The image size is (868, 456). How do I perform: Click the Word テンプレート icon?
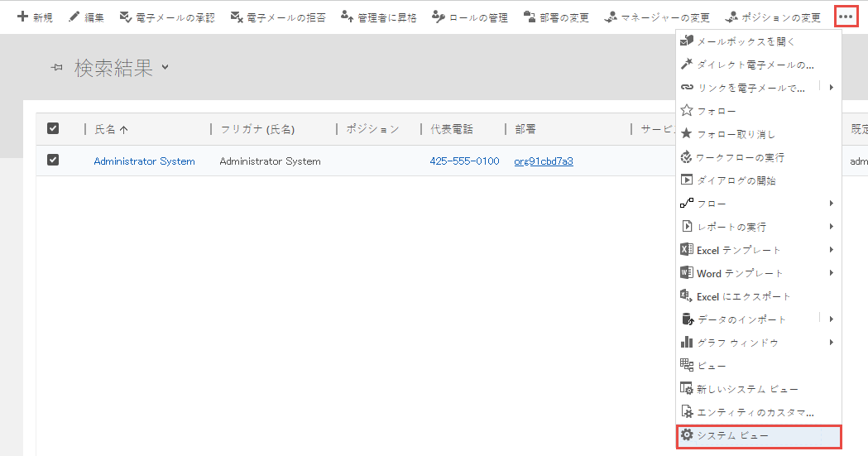(687, 273)
